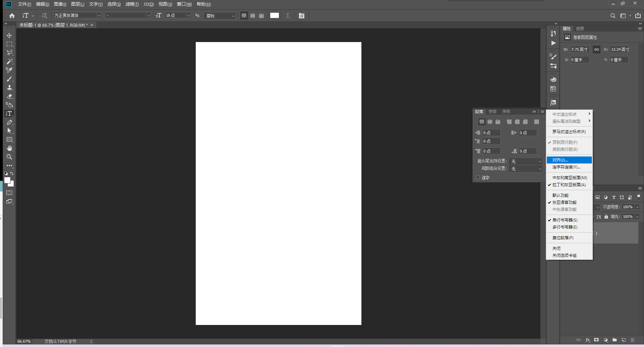644x347 pixels.
Task: Open the 填充 fill dropdown arrow
Action: pyautogui.click(x=637, y=217)
